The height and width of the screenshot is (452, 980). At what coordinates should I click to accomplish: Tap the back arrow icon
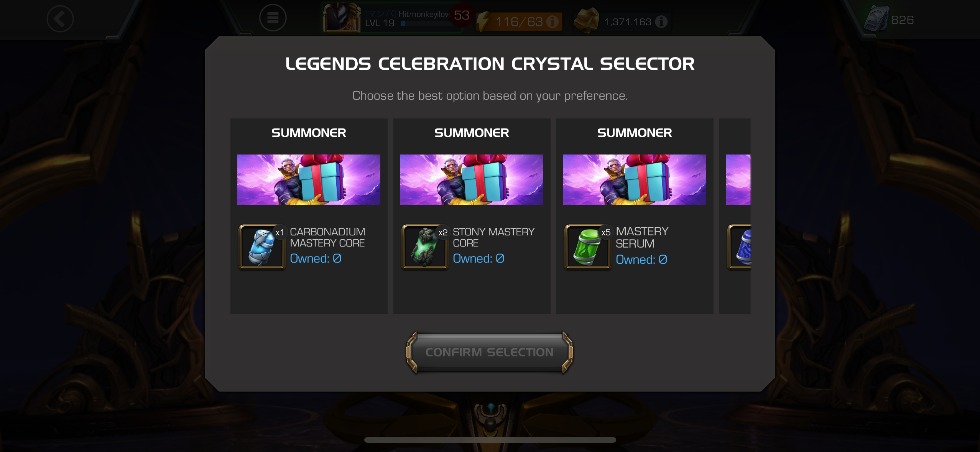pyautogui.click(x=60, y=19)
